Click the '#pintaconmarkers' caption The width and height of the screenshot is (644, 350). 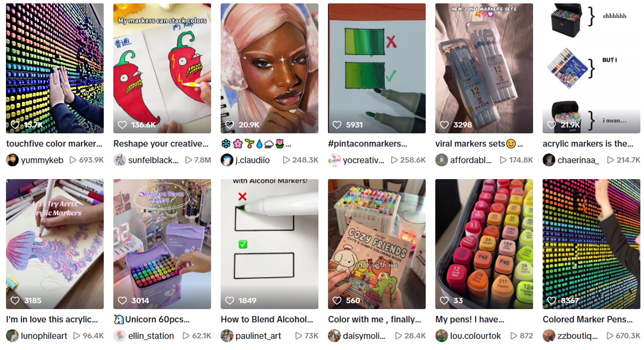[x=367, y=144]
